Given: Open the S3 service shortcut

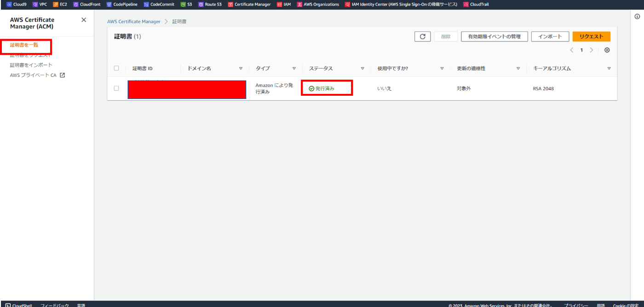Looking at the screenshot, I should coord(186,4).
